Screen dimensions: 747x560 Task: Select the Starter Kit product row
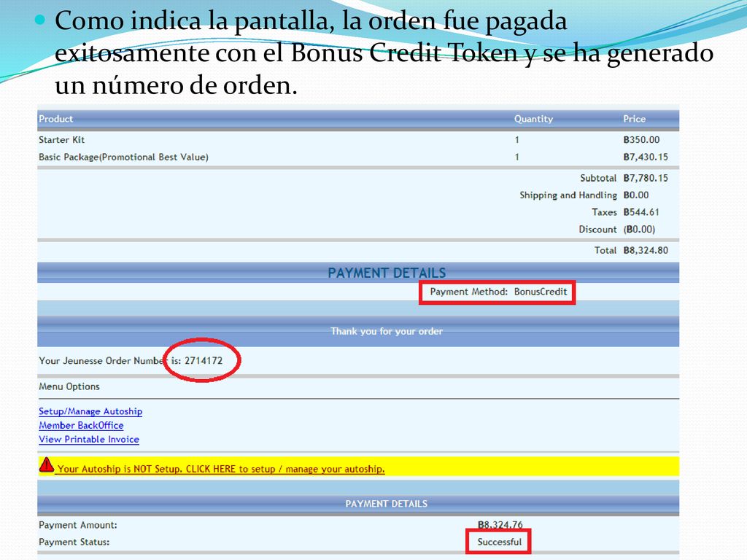358,140
